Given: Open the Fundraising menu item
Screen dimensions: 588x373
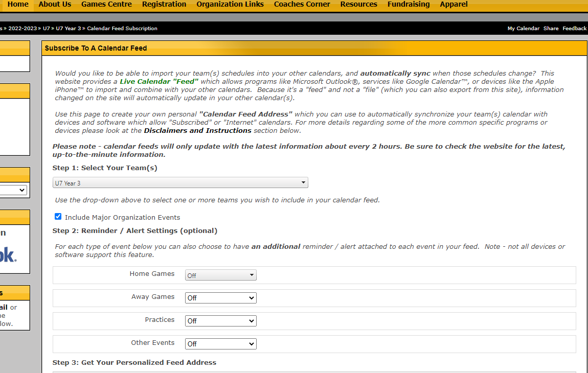Looking at the screenshot, I should point(409,5).
